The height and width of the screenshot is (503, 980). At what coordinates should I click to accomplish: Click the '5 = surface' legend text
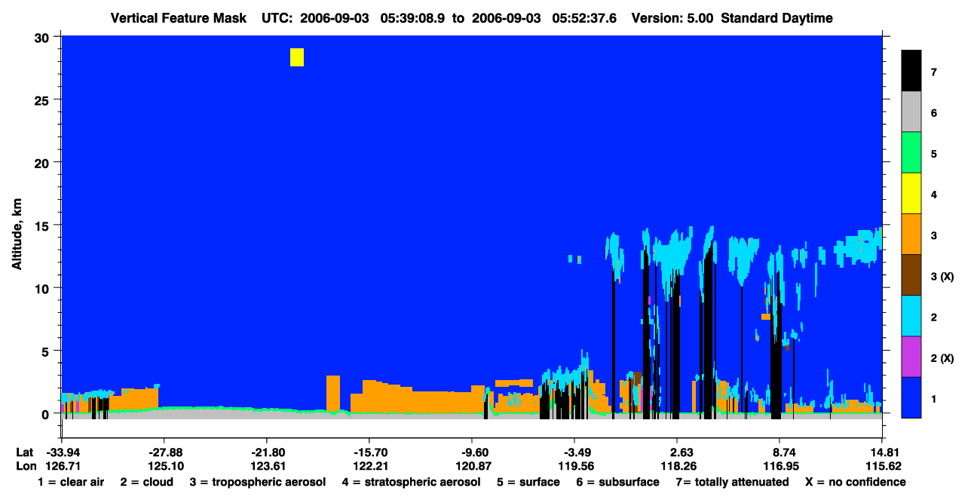pos(528,482)
